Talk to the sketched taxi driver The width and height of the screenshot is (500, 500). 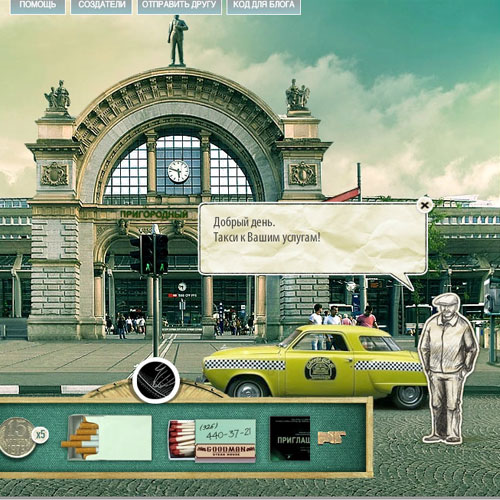[448, 368]
